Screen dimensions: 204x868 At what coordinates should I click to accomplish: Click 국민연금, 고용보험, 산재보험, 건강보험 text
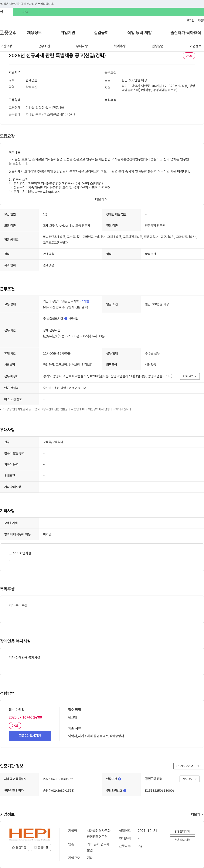[68, 365]
